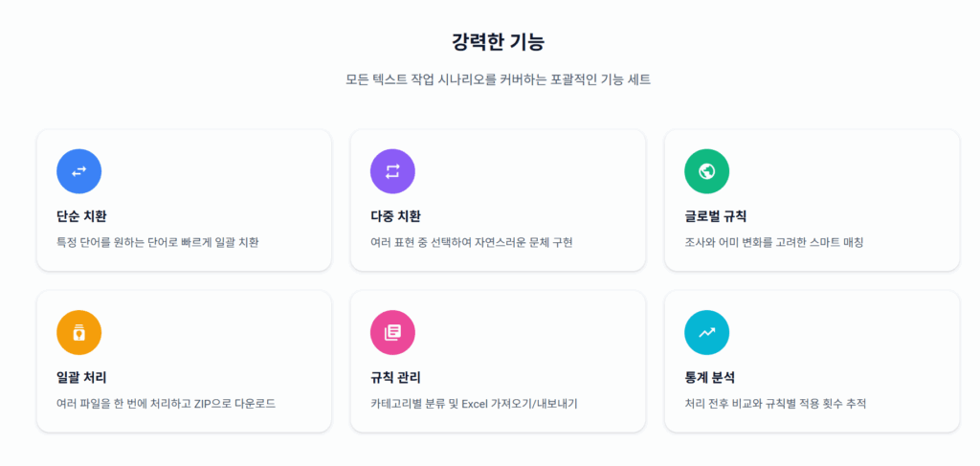
Task: Click the subtitle about 포괄적인 기능 세트
Action: 498,79
